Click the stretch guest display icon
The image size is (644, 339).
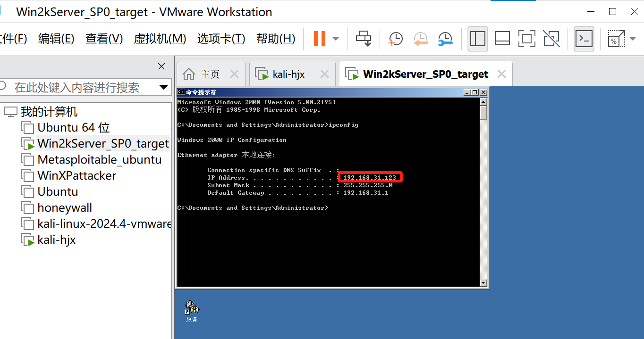point(616,39)
